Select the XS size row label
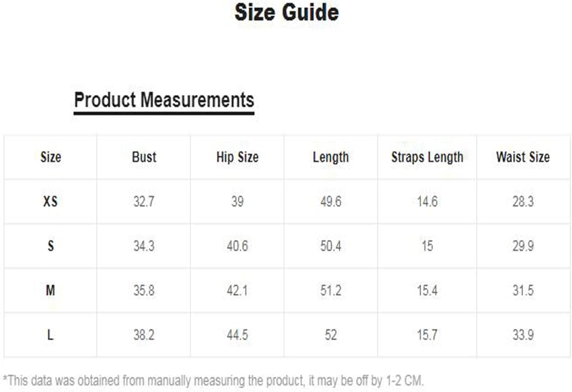The width and height of the screenshot is (572, 392). (50, 202)
